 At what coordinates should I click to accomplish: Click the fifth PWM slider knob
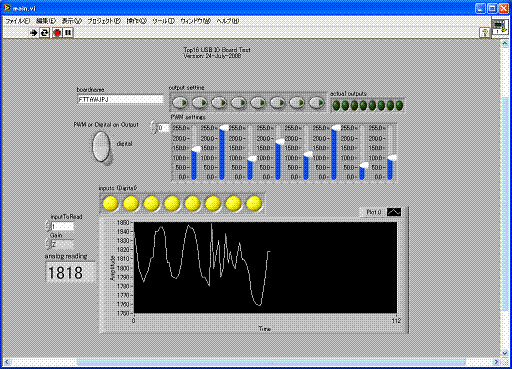(308, 154)
